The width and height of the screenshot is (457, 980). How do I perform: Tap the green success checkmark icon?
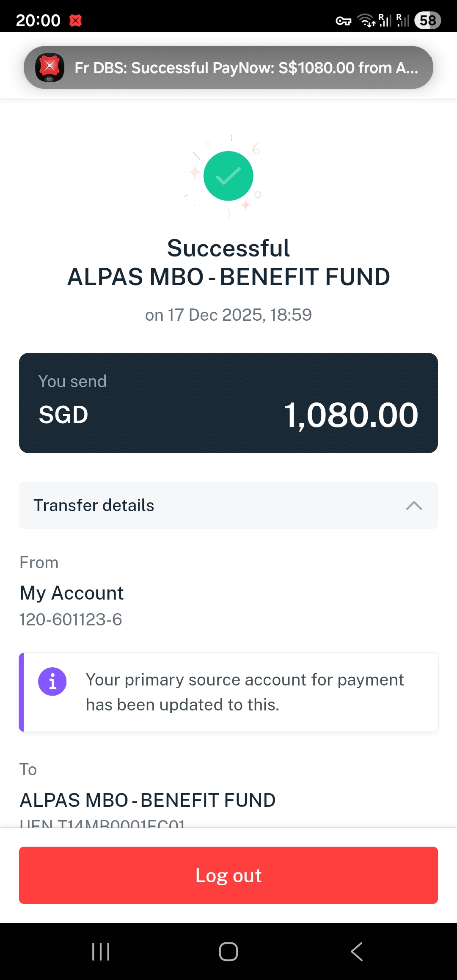(228, 176)
